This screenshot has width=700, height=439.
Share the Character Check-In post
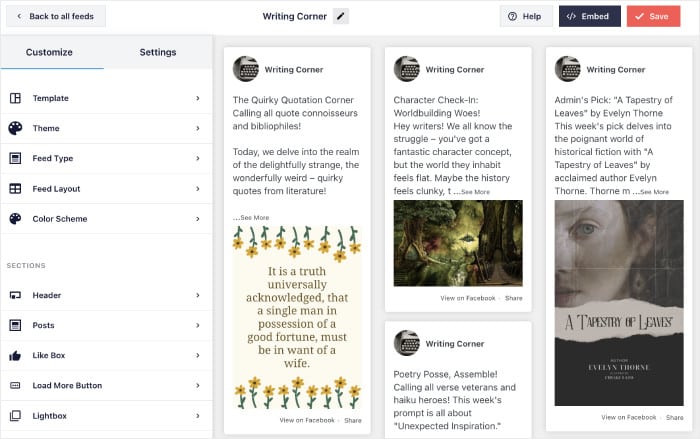(x=513, y=298)
